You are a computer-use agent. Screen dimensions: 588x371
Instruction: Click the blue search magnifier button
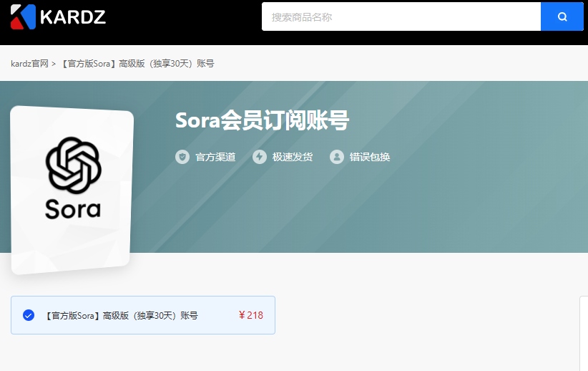coord(562,16)
